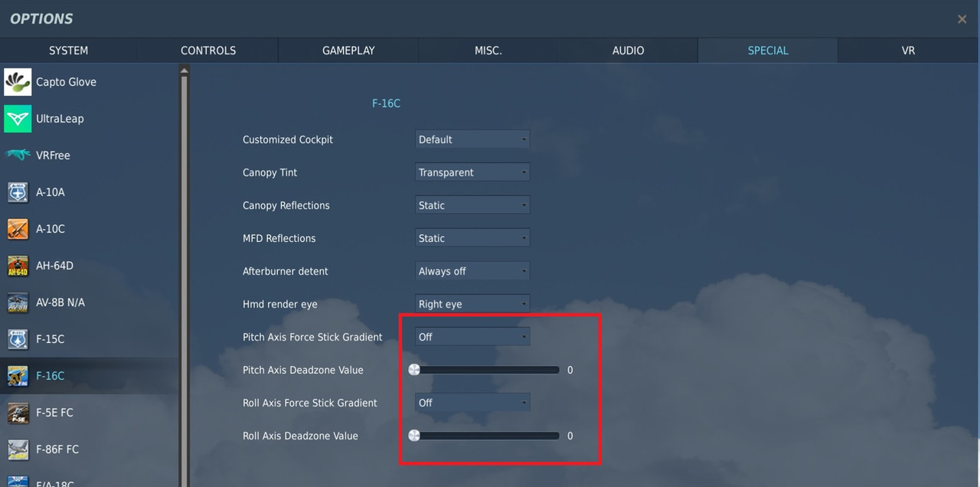Click the A-10A label in list
Image resolution: width=980 pixels, height=487 pixels.
[51, 192]
